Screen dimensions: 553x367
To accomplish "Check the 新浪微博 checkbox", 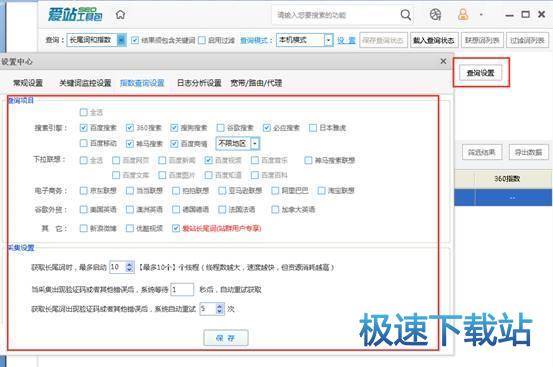I will pyautogui.click(x=84, y=228).
